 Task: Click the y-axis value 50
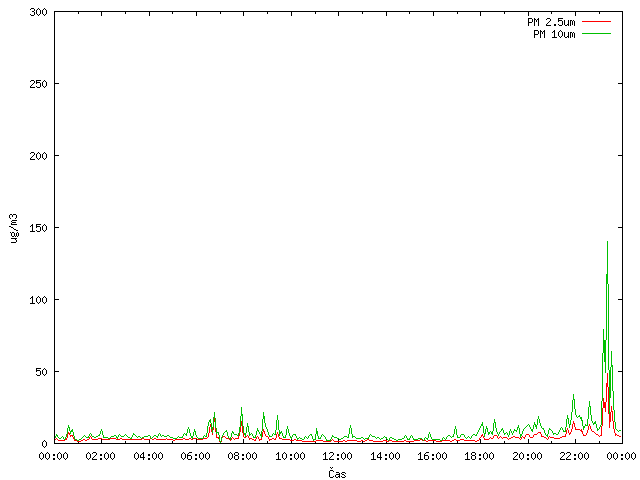coord(41,372)
